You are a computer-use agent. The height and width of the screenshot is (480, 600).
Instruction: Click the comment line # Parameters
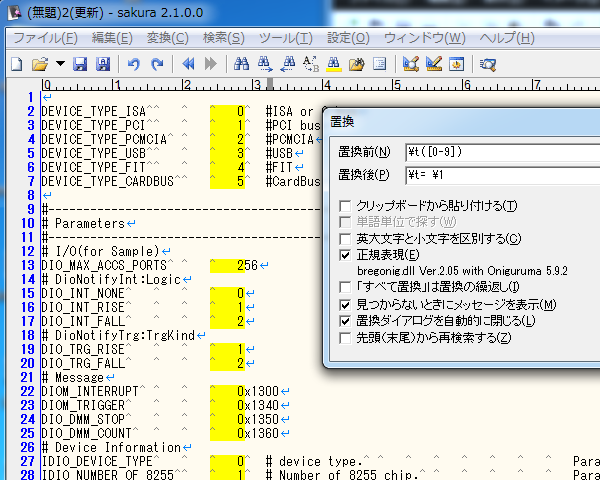click(x=83, y=223)
